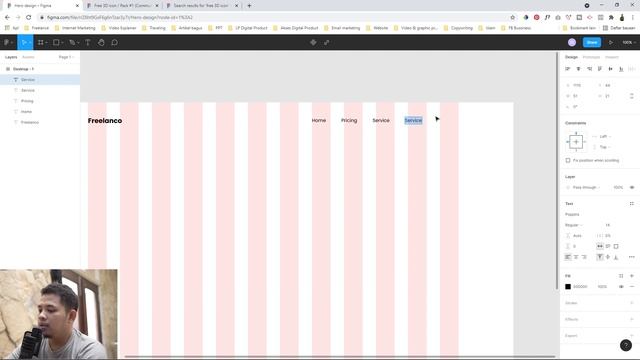Image resolution: width=640 pixels, height=360 pixels.
Task: Toggle Fixed size text resizing
Action: (616, 247)
